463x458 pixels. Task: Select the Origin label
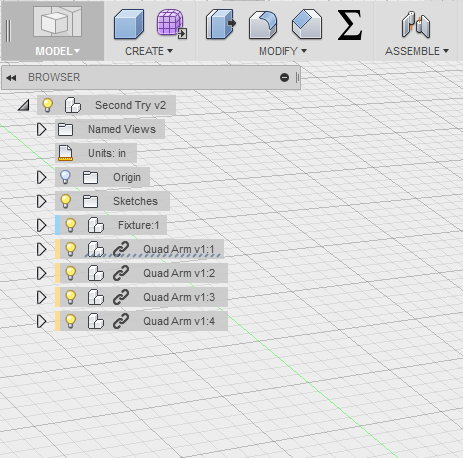tap(127, 177)
